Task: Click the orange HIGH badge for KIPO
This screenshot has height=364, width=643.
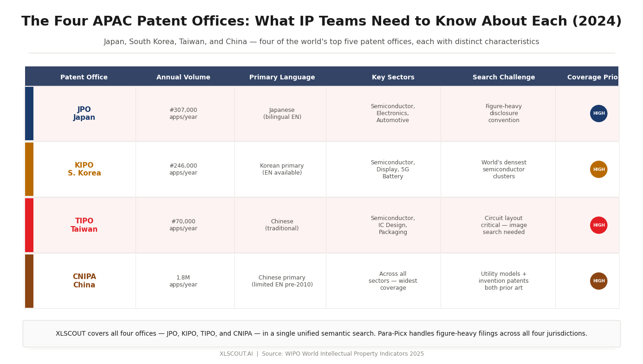Action: (598, 169)
